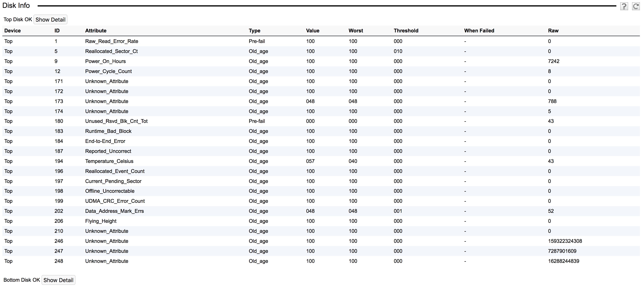Screen dimensions: 644x287
Task: Select the Data_Address_Mark_Errs attribute
Action: click(x=114, y=211)
